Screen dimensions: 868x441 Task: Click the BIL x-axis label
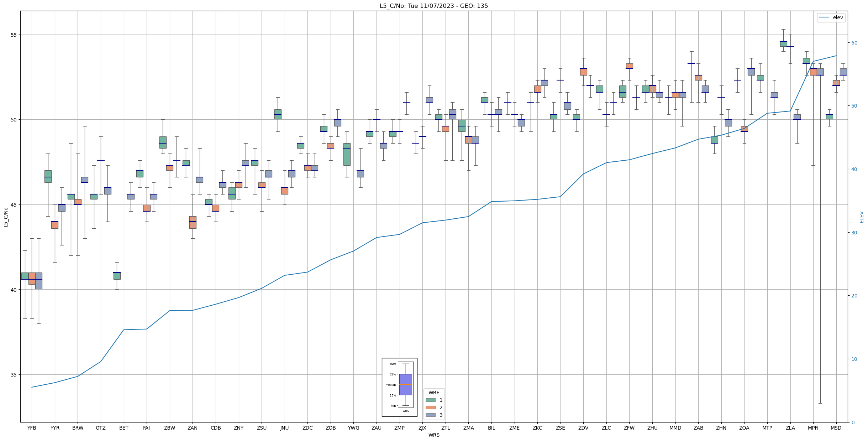[x=491, y=428]
